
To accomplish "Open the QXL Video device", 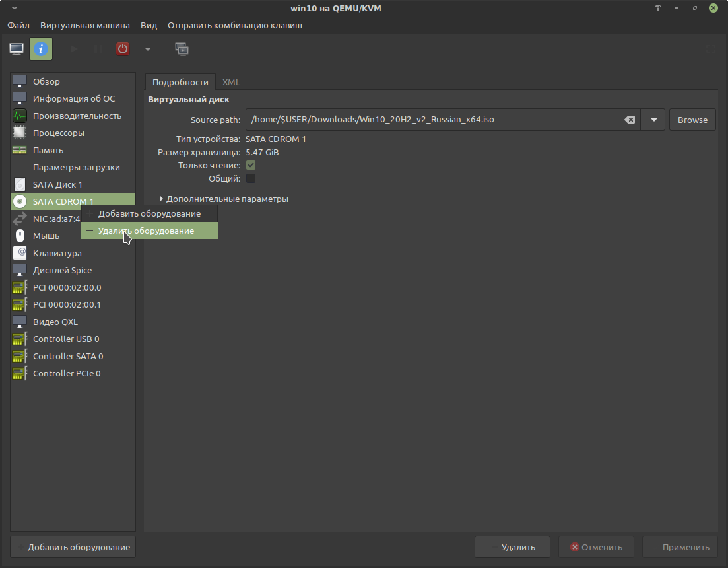I will [55, 322].
